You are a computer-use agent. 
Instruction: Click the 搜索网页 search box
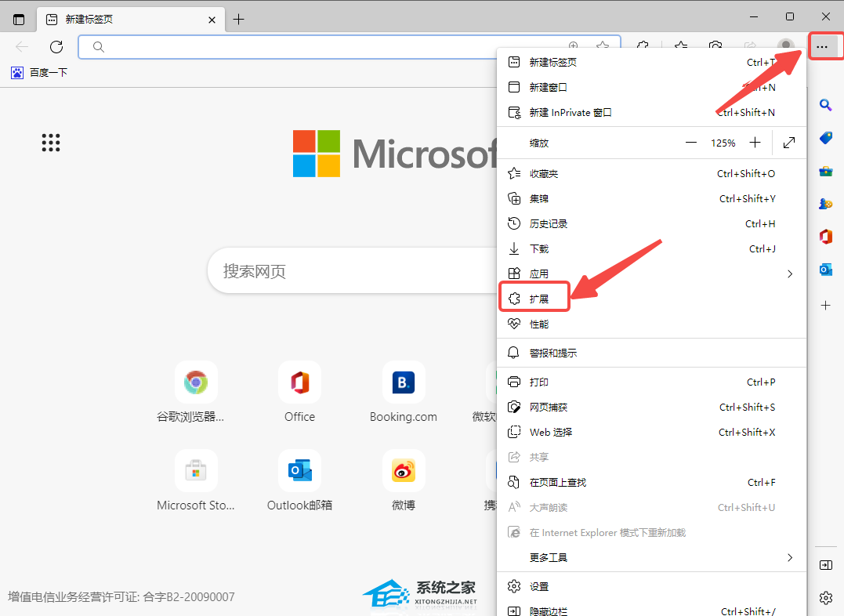coord(353,271)
